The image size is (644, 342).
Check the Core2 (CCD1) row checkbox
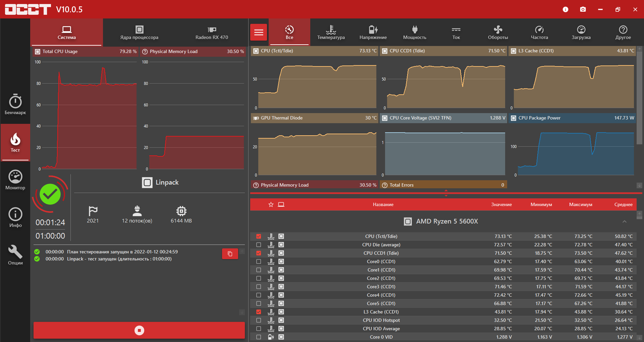[259, 278]
